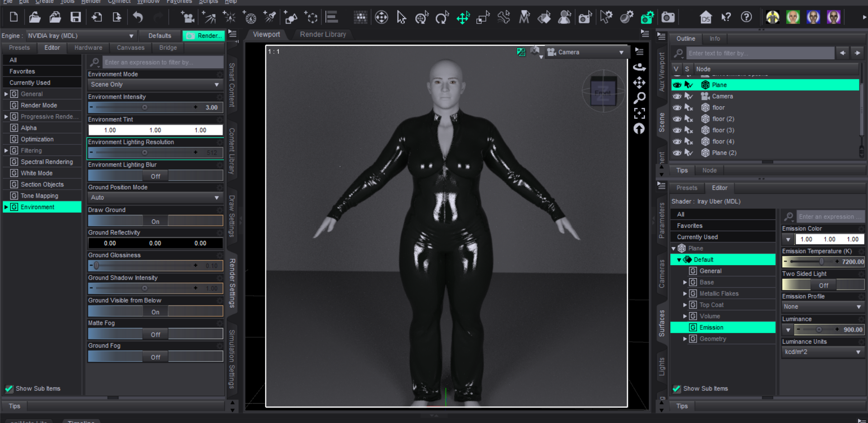This screenshot has width=868, height=423.
Task: Select the Rotate tool in toolbar
Action: coord(442,18)
